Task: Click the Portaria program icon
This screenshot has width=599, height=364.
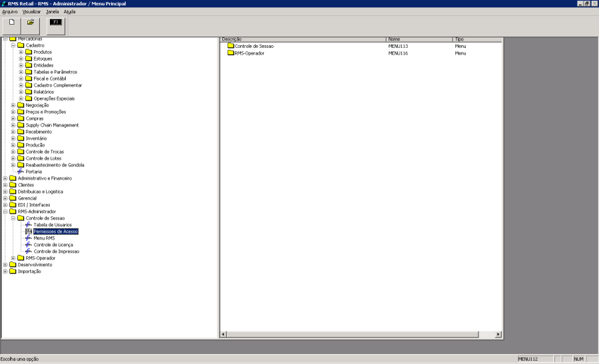Action: [x=21, y=172]
